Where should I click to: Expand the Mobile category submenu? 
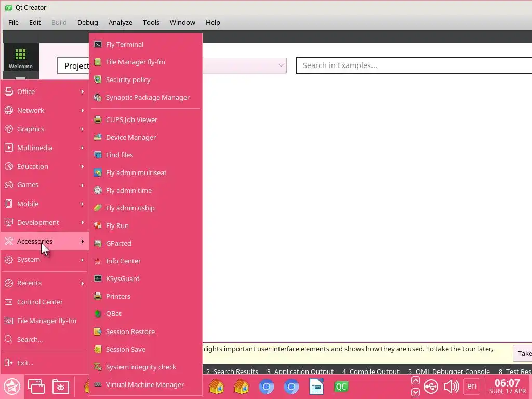pyautogui.click(x=45, y=204)
